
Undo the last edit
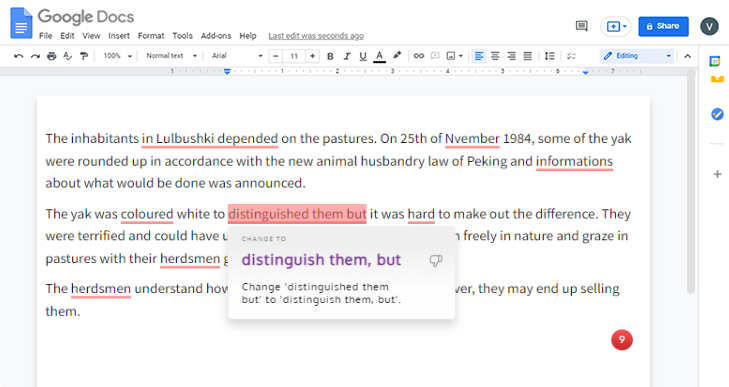pyautogui.click(x=19, y=56)
